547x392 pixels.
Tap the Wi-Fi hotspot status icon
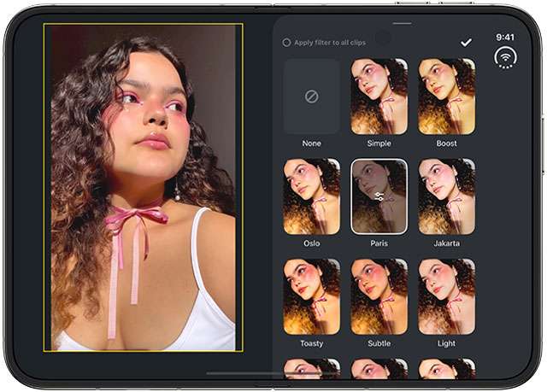pos(505,57)
